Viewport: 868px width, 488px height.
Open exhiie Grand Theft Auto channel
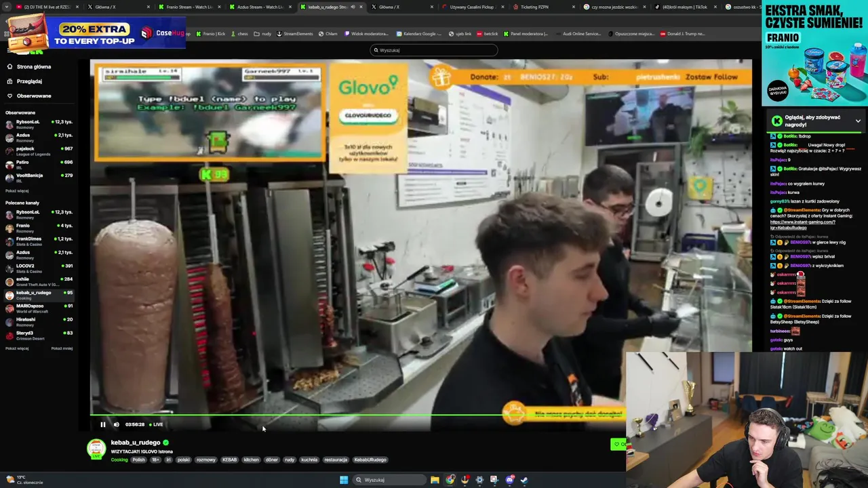[x=39, y=281]
